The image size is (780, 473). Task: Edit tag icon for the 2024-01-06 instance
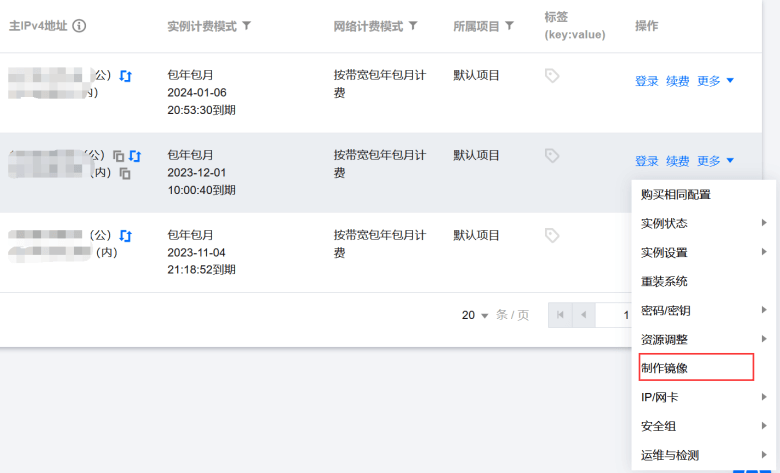[x=552, y=76]
